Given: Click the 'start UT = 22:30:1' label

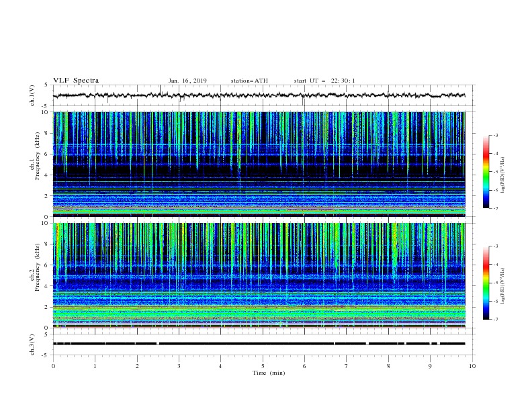Looking at the screenshot, I should pos(324,81).
